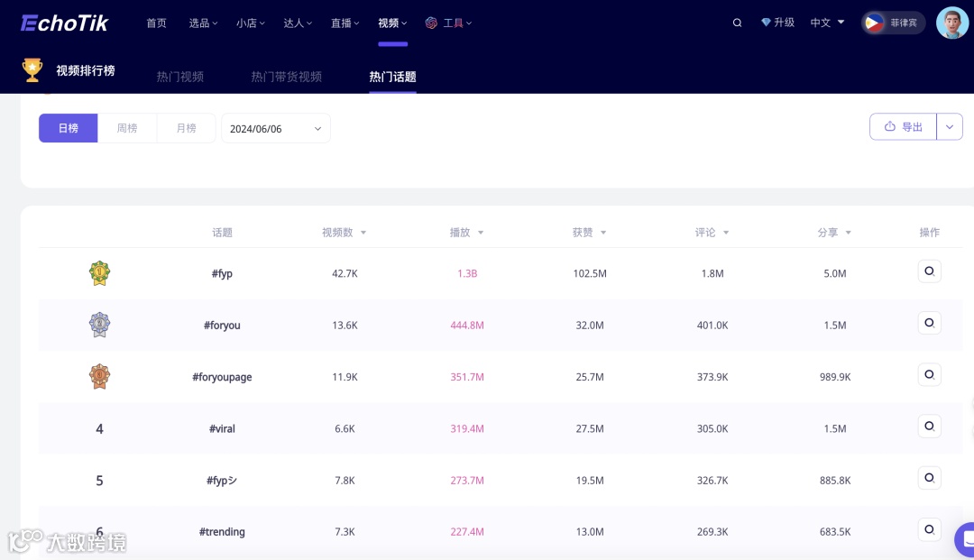The height and width of the screenshot is (560, 974).
Task: Click the bronze third-place medal badge
Action: pos(99,376)
